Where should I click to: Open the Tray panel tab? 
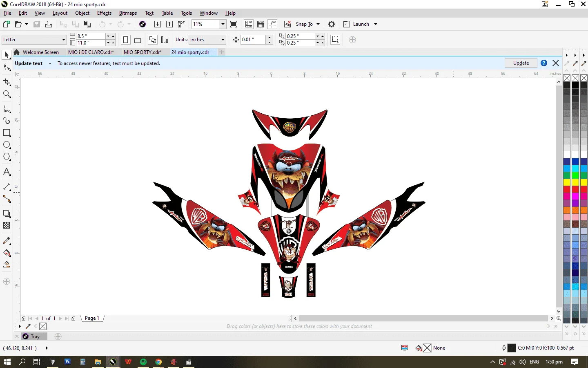point(34,337)
